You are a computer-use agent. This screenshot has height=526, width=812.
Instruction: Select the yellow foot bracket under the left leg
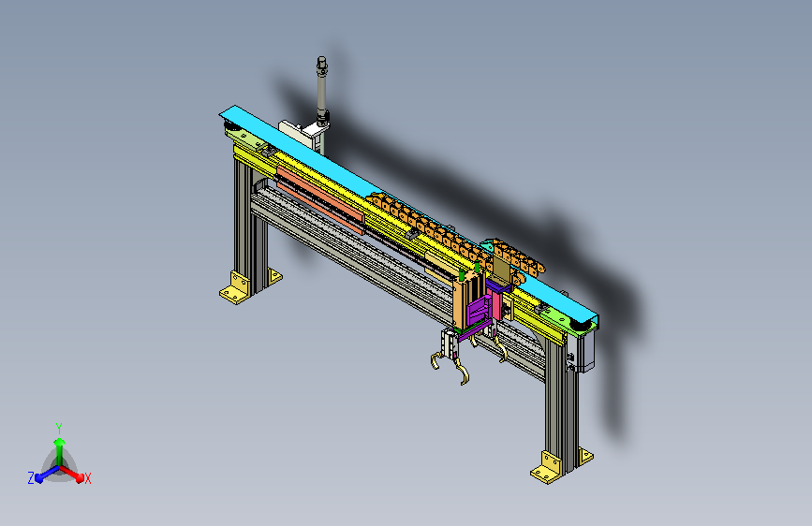[236, 289]
